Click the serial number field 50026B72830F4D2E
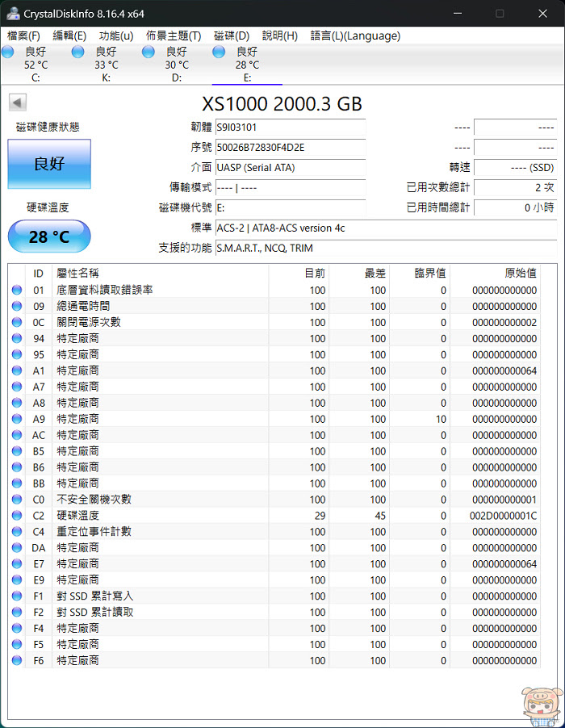Screen dimensions: 565x728 (x=291, y=147)
